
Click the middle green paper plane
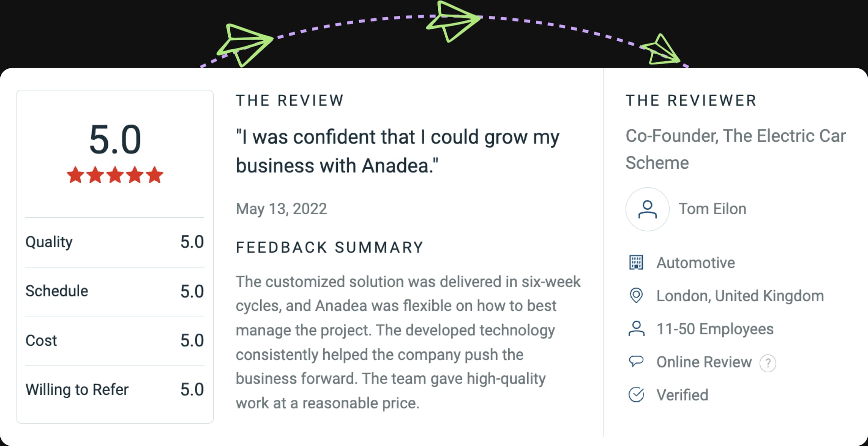coord(453,21)
